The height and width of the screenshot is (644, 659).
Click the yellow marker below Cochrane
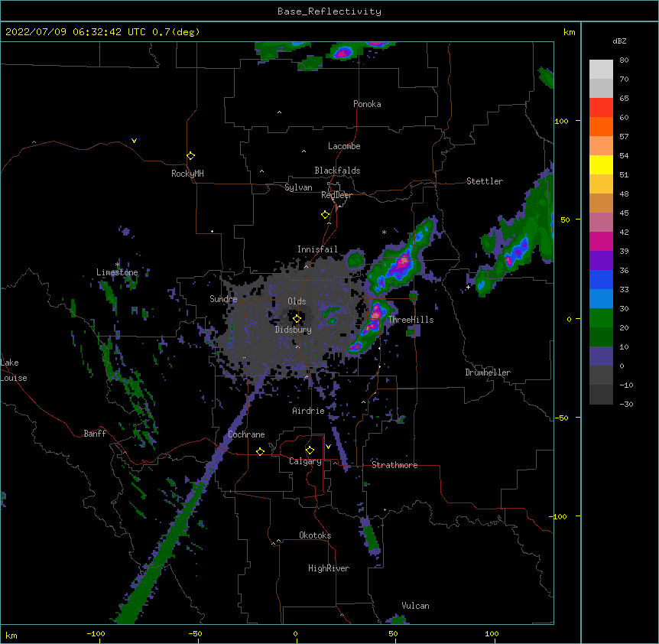(x=260, y=451)
